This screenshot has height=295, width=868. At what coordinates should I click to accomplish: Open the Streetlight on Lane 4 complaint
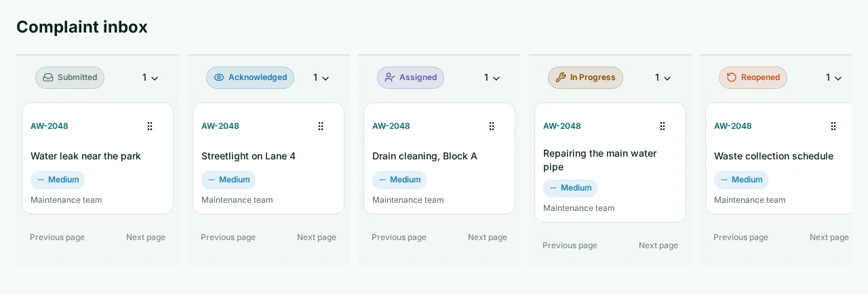248,156
